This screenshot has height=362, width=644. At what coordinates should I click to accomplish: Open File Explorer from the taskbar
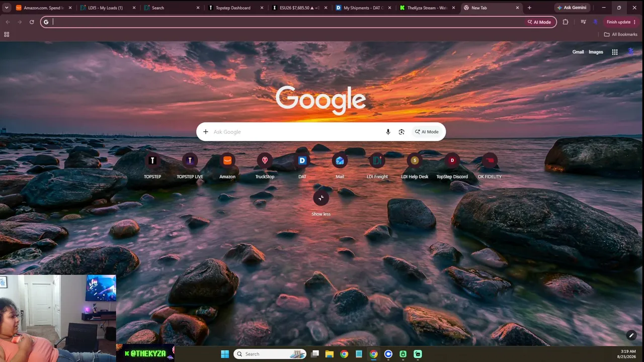click(330, 354)
